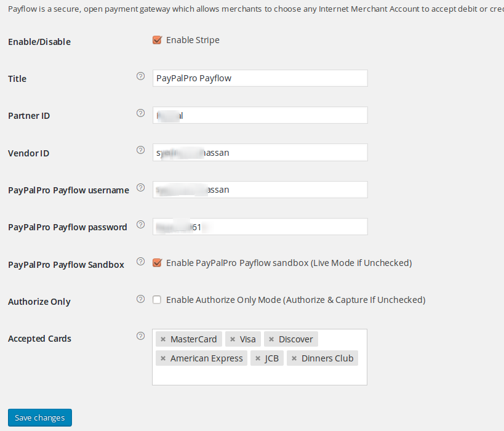Disable the PayPalPro Payflow sandbox checkbox
Image resolution: width=504 pixels, height=431 pixels.
157,263
